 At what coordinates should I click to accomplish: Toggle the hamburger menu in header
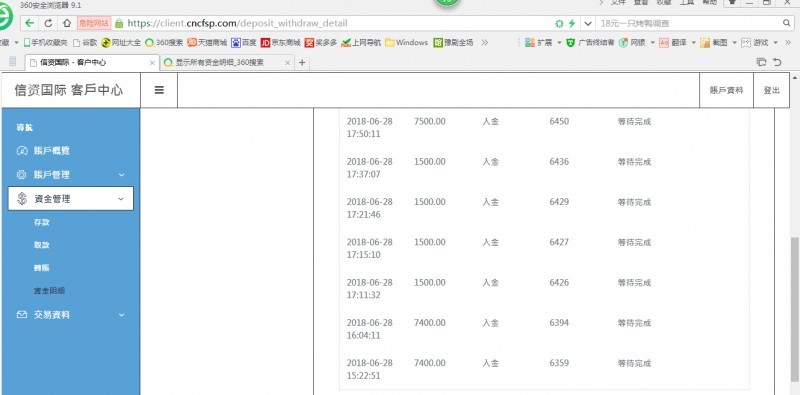click(x=159, y=90)
